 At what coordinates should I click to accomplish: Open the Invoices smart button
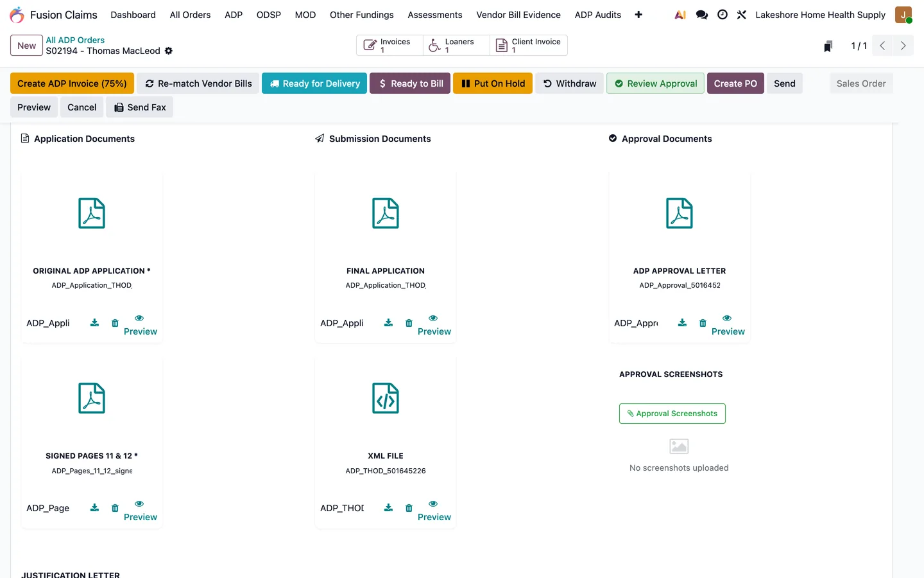389,45
